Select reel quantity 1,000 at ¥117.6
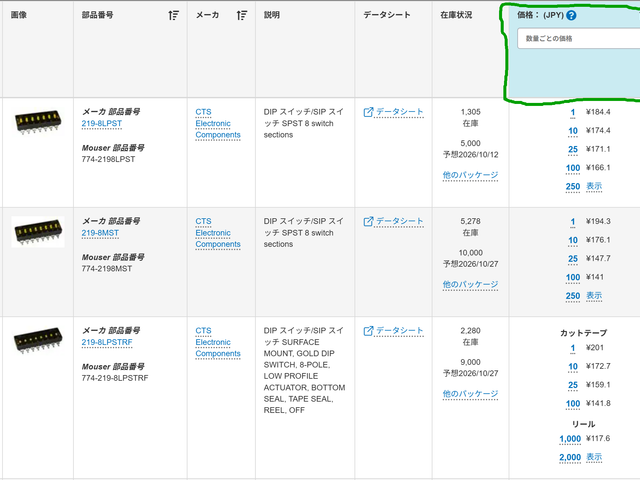This screenshot has height=480, width=640. click(x=570, y=439)
